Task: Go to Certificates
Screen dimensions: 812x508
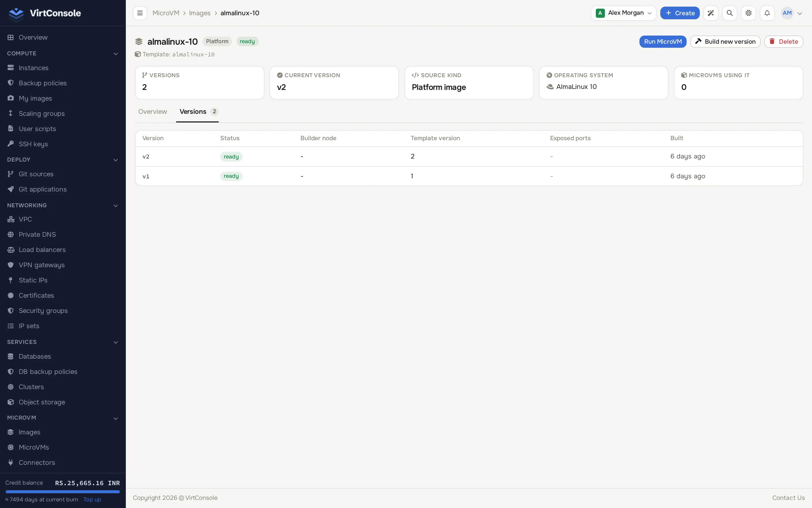Action: 36,296
